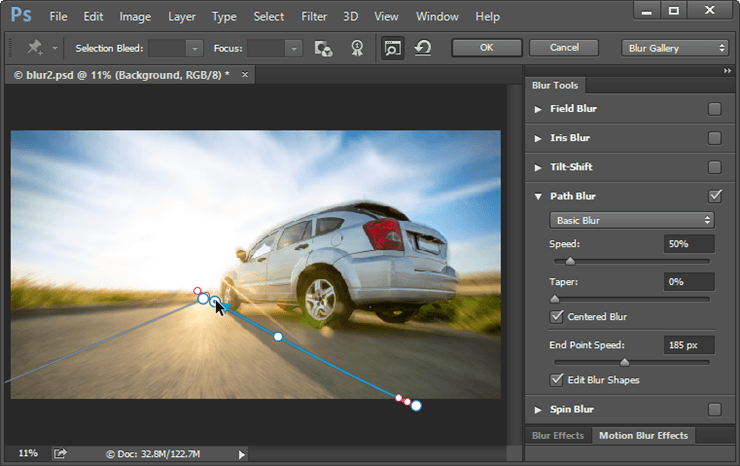Screen dimensions: 740x466
Task: Click the Cancel button
Action: [564, 48]
